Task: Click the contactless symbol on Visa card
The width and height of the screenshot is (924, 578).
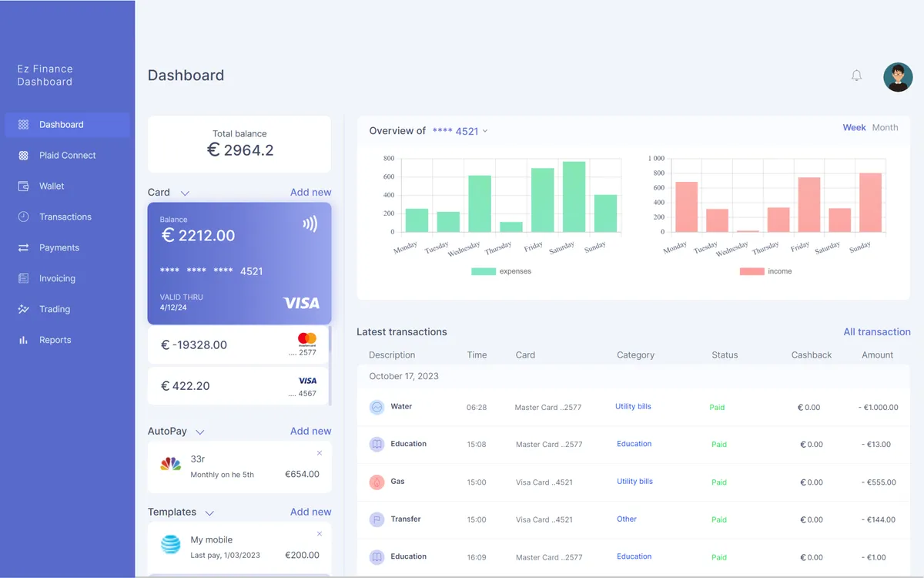Action: [310, 223]
